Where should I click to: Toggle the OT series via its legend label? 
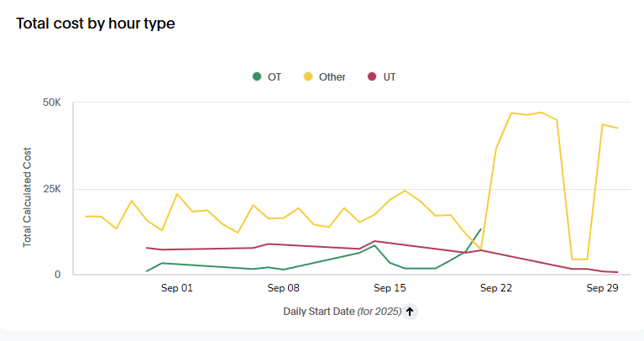click(x=275, y=76)
